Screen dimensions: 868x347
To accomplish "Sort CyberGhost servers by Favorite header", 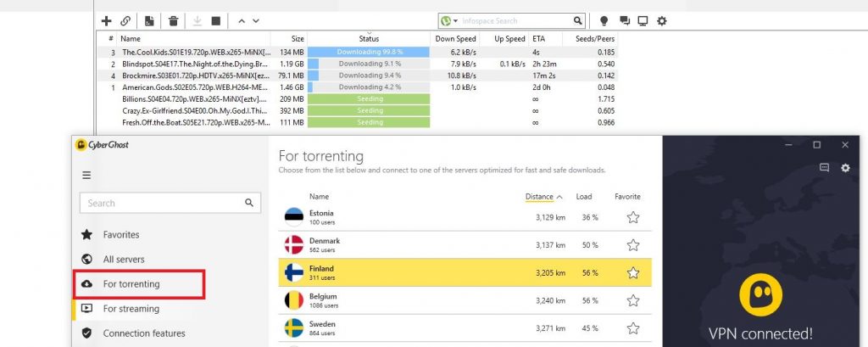I will point(627,196).
